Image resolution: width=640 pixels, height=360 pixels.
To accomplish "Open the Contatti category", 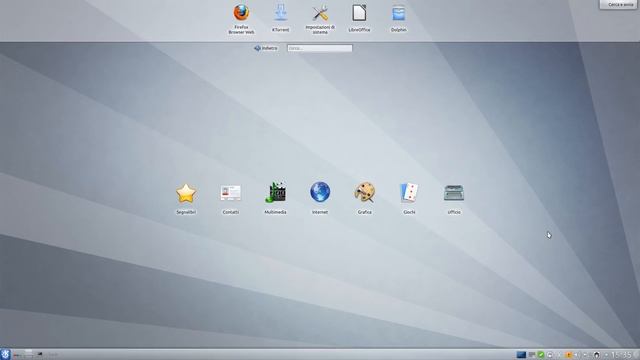I will (231, 199).
